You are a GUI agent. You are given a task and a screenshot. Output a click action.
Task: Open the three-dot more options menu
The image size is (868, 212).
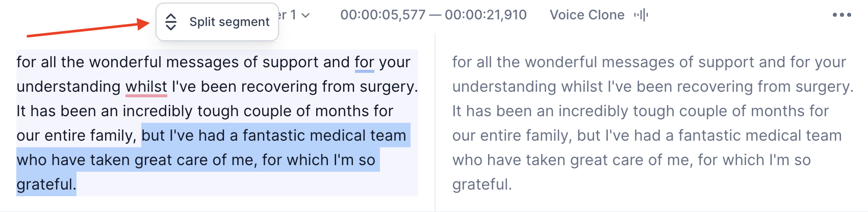pyautogui.click(x=841, y=15)
